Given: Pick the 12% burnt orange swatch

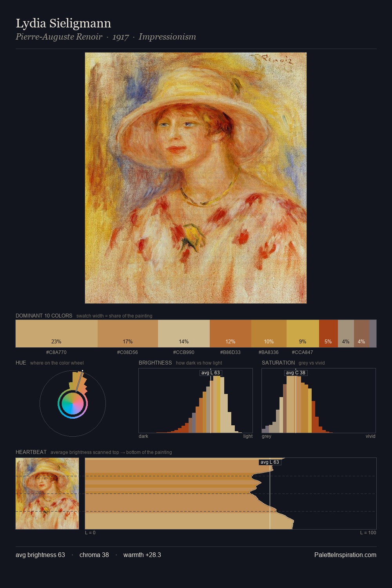Looking at the screenshot, I should point(230,334).
